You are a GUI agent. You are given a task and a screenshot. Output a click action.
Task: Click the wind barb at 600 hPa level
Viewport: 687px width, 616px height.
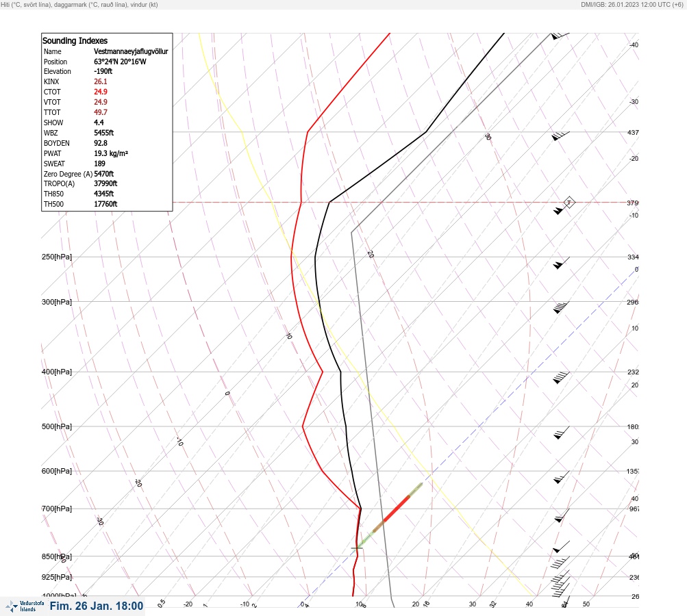click(x=561, y=477)
